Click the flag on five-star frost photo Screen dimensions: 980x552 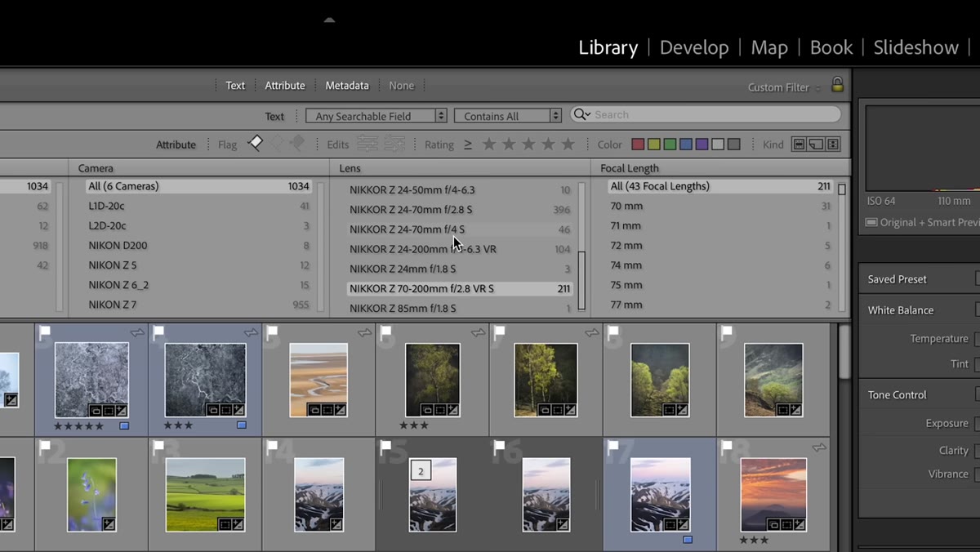47,332
